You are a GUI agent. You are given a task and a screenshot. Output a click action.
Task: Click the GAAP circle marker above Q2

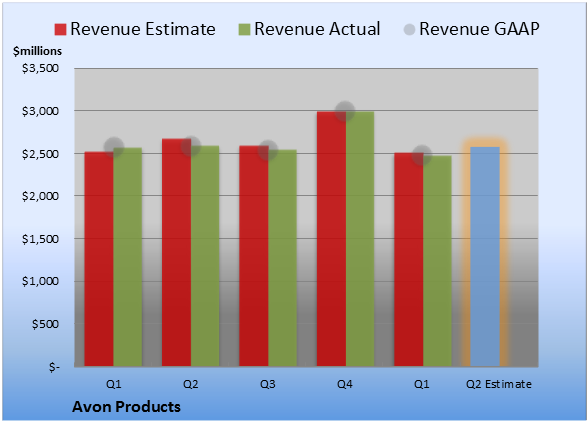190,146
